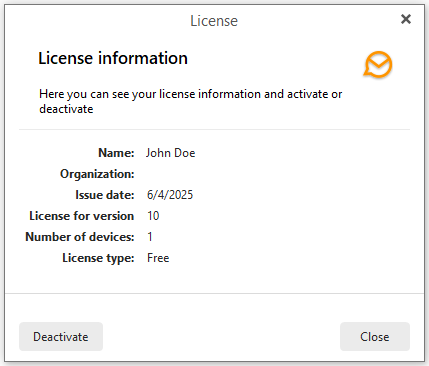Click the Organization: label

point(97,174)
